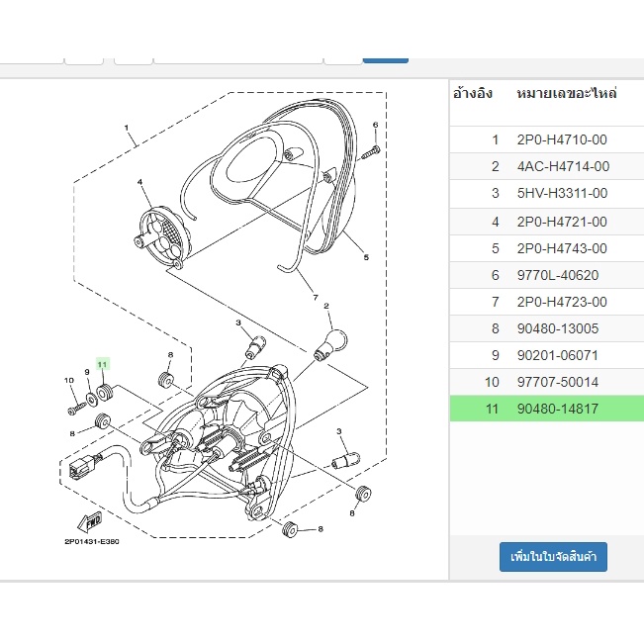Select part number 90201-06071 in row 9
The height and width of the screenshot is (644, 644).
pyautogui.click(x=557, y=356)
